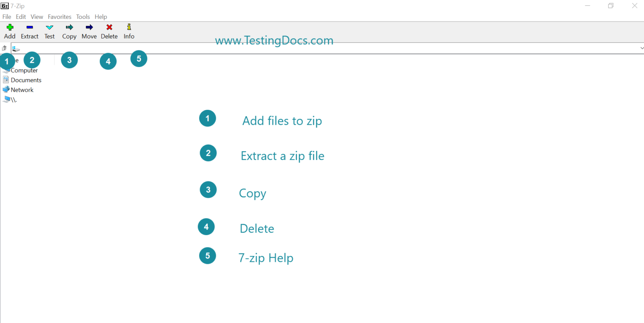Click the Add files toolbar icon

9,31
